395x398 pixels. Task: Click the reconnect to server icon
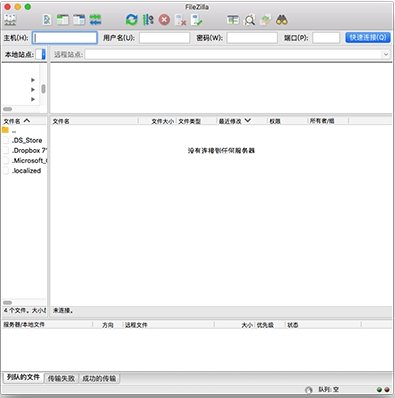click(x=197, y=20)
